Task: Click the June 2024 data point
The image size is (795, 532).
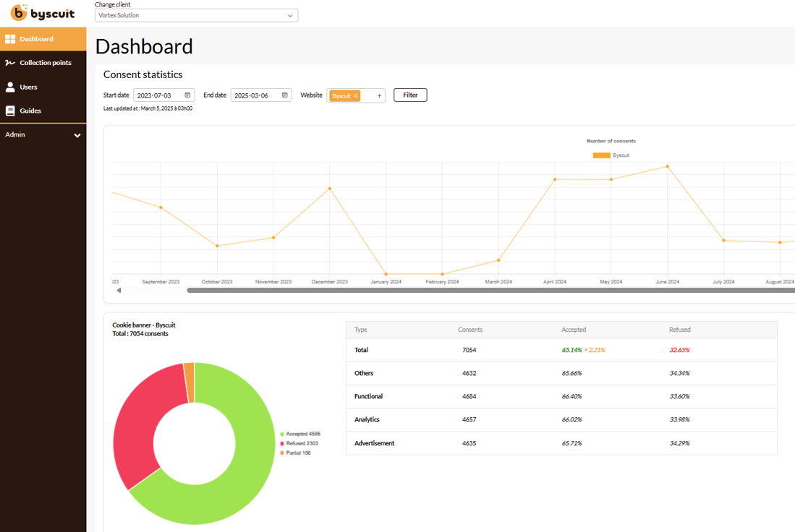Action: 667,166
